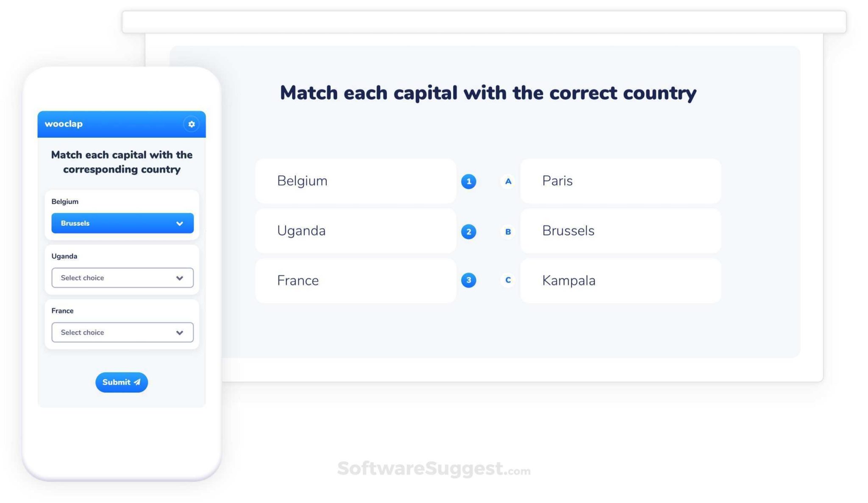Click the numbered badge 1 beside Belgium
The height and width of the screenshot is (503, 868).
pos(468,181)
